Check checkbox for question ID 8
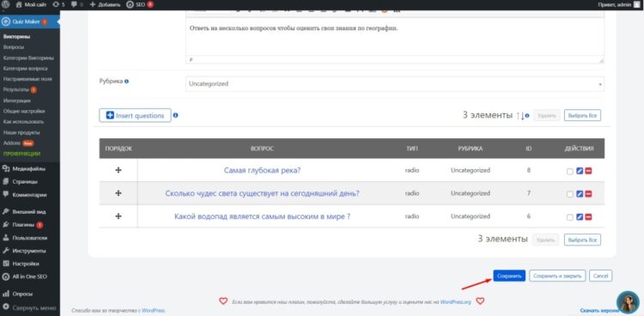This screenshot has height=316, width=644. pyautogui.click(x=569, y=172)
